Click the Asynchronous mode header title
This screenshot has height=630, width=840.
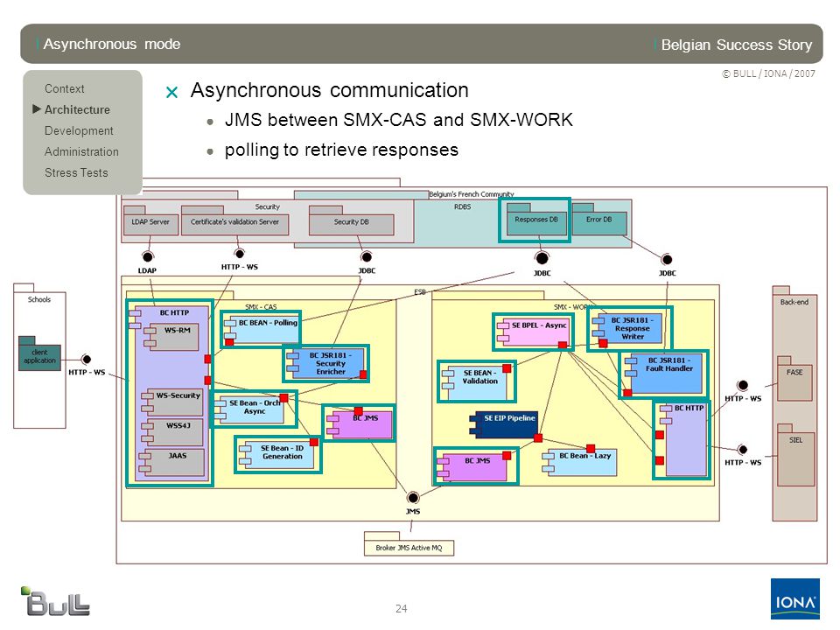pos(111,44)
